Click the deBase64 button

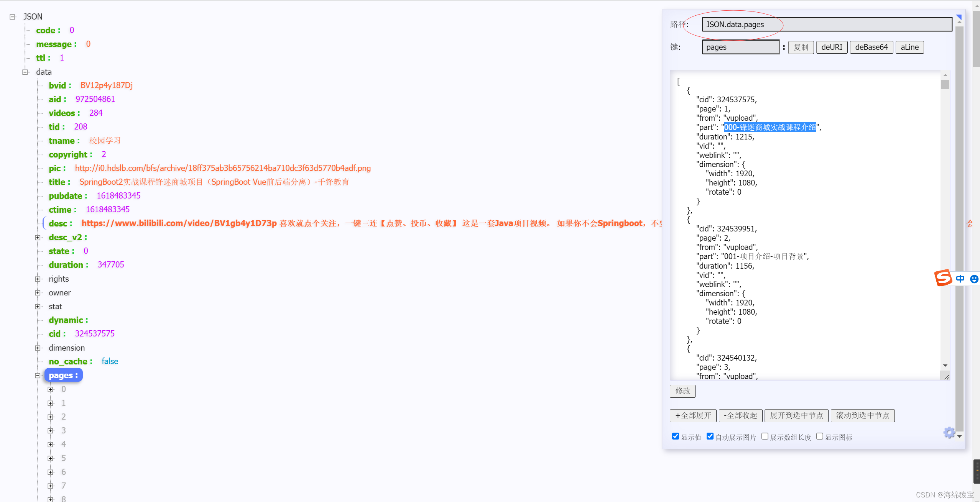(871, 47)
